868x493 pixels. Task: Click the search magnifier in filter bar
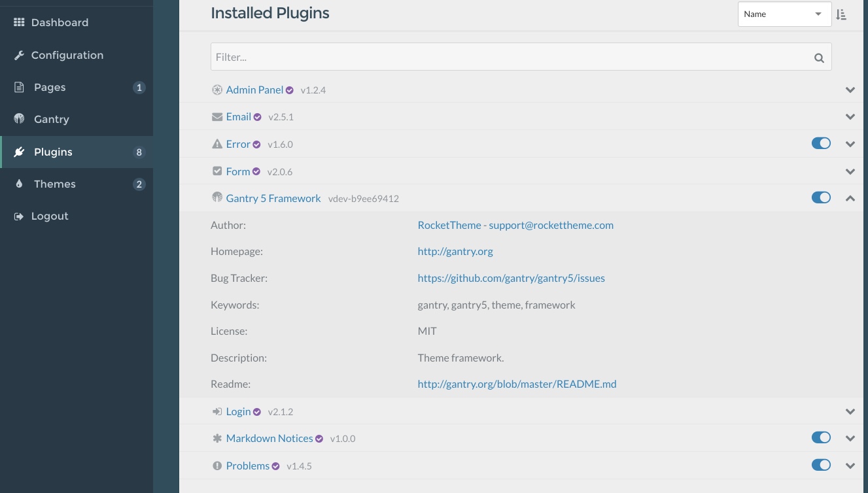(819, 57)
